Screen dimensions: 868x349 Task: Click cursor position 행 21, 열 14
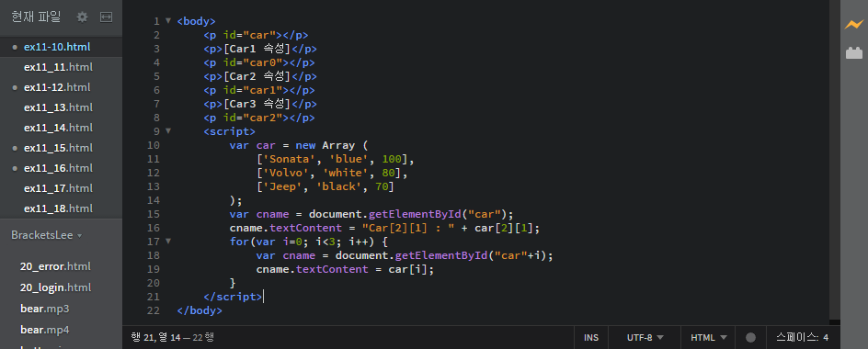[156, 337]
